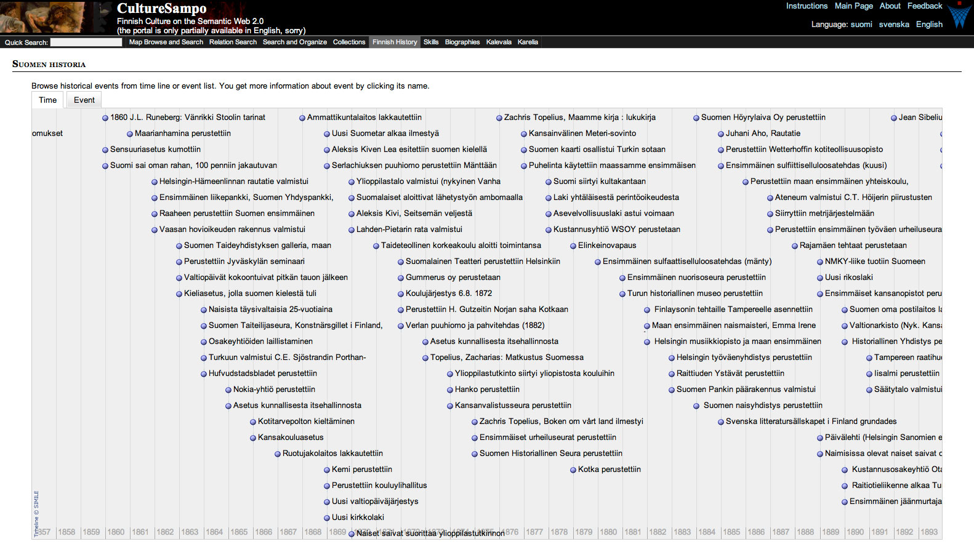Click marker dot for Aleksis Kivi, Seitsemän veljestä
The height and width of the screenshot is (560, 974).
pyautogui.click(x=352, y=214)
